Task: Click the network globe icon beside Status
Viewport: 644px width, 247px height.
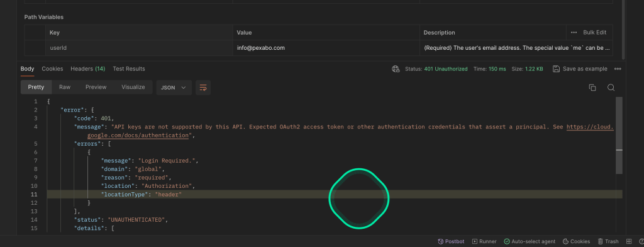Action: pos(396,69)
